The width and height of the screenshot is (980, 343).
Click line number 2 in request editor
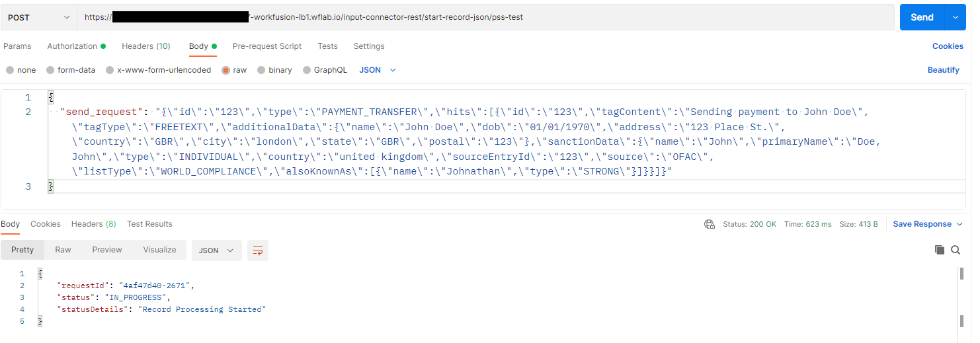point(28,112)
